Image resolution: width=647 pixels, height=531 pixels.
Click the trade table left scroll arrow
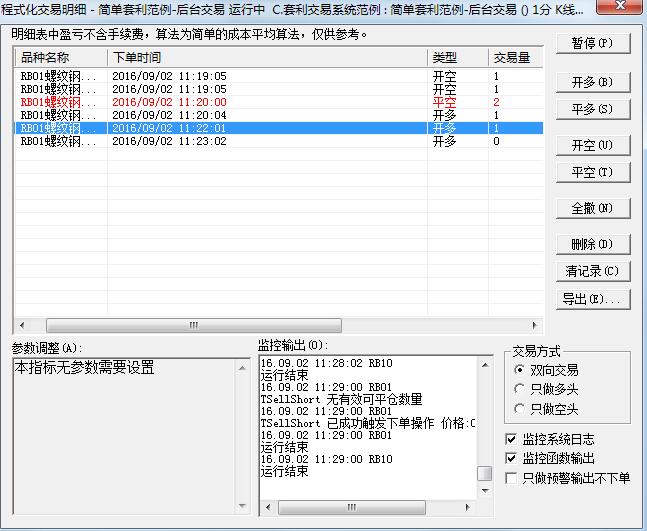[22, 325]
